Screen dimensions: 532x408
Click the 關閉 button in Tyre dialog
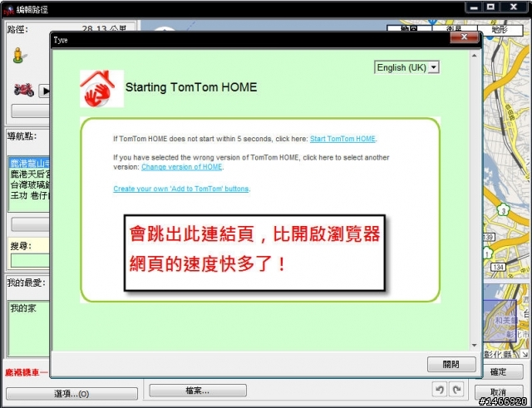tap(451, 364)
